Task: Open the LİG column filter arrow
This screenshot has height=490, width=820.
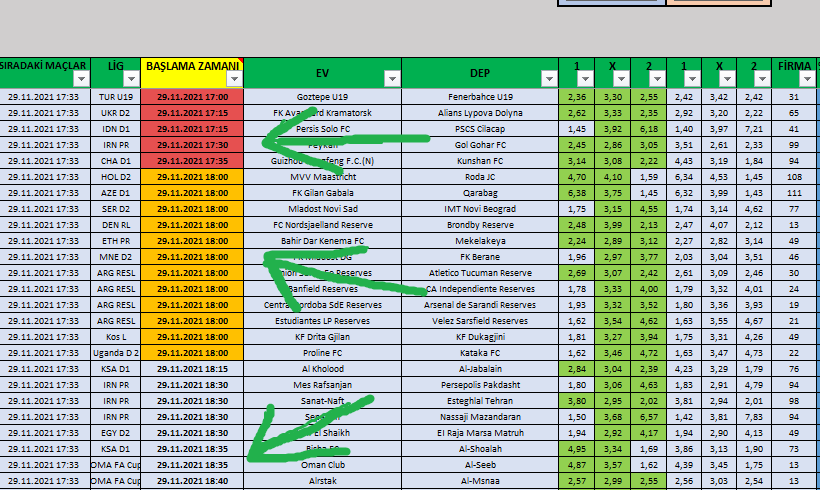Action: click(x=131, y=79)
